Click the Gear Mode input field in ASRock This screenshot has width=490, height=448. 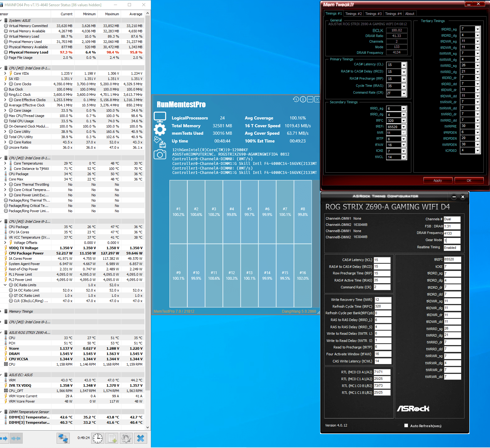[452, 240]
